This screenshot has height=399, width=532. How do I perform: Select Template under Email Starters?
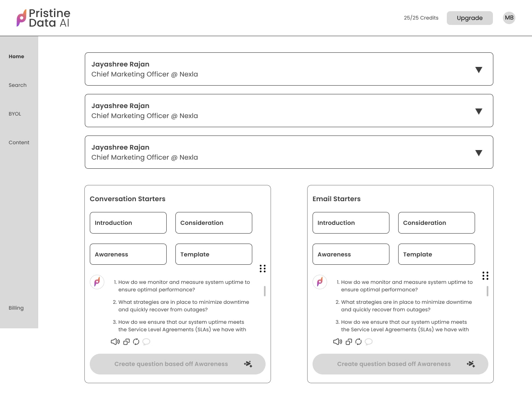[x=436, y=254]
